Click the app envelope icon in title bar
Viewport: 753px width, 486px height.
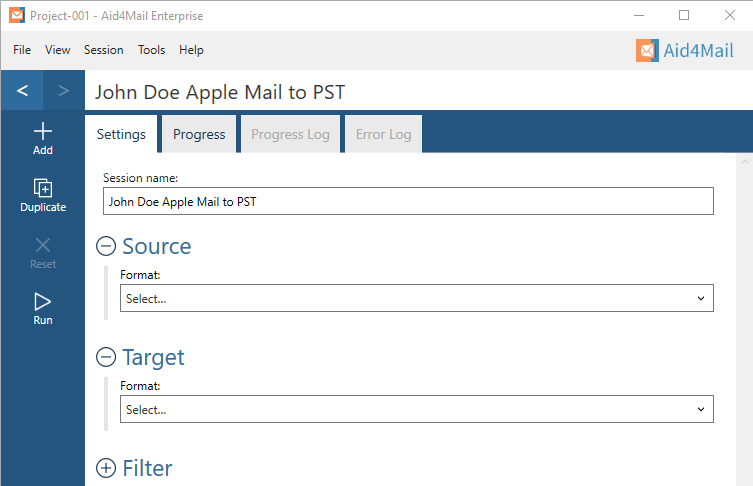click(17, 15)
